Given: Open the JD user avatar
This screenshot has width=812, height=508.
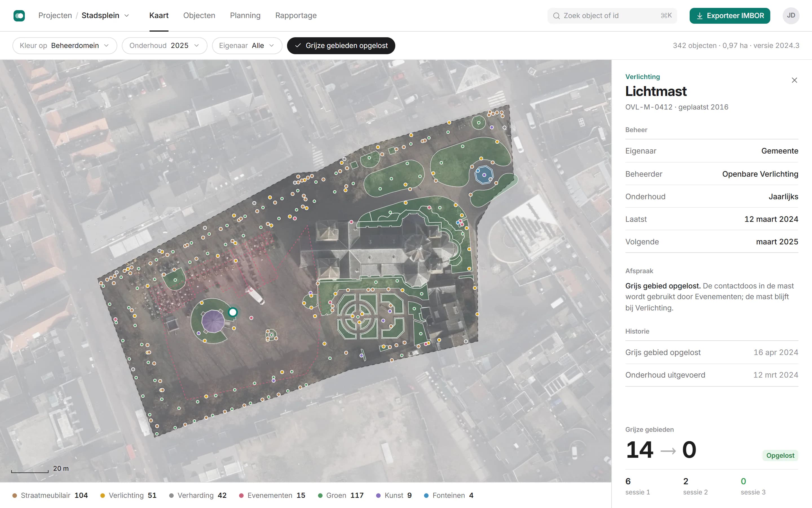Looking at the screenshot, I should (791, 16).
